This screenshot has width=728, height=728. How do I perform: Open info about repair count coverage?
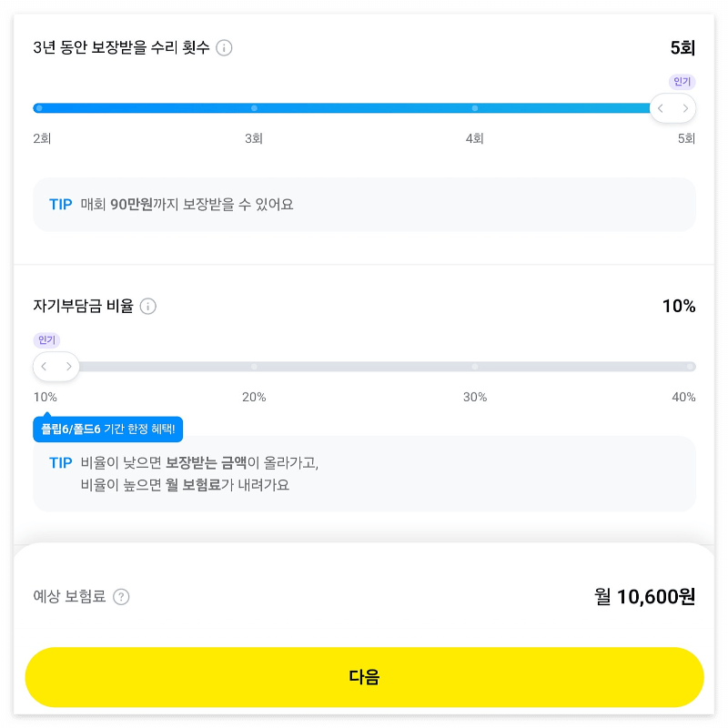pyautogui.click(x=224, y=48)
